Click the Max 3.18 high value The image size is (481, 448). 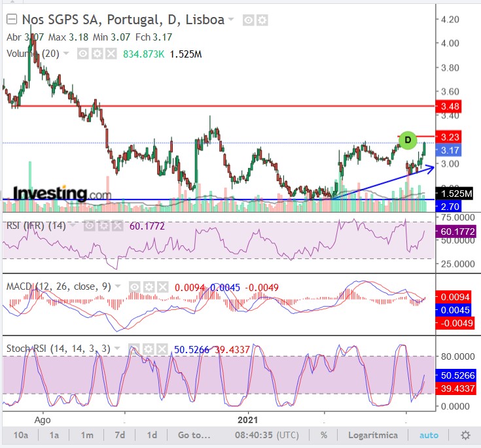[69, 37]
